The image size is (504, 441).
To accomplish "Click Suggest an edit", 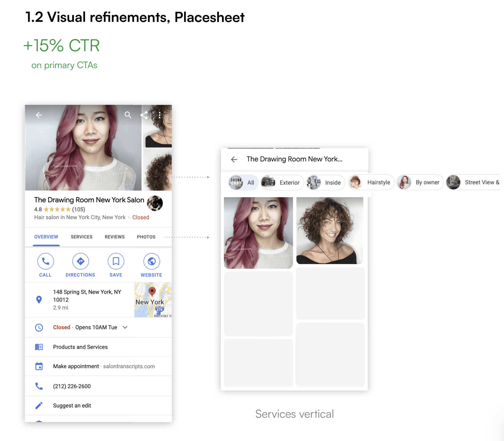I will click(72, 406).
